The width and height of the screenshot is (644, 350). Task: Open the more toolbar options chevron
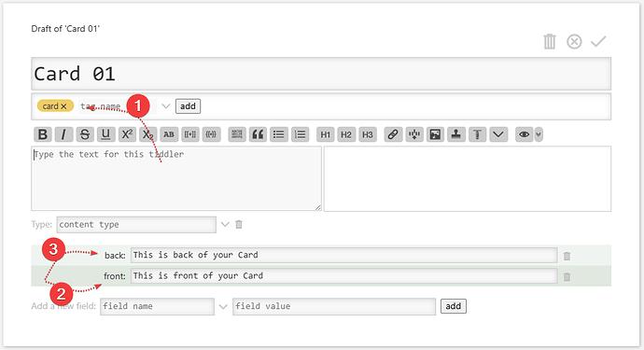coord(498,134)
